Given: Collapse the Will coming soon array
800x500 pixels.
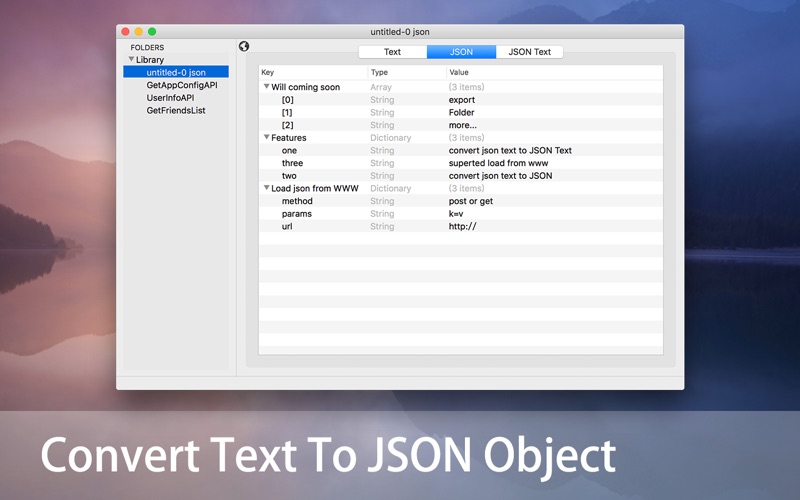Looking at the screenshot, I should (x=266, y=87).
